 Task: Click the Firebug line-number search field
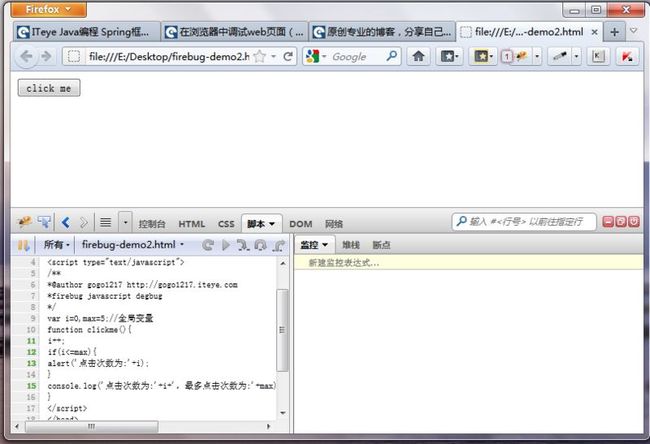524,222
